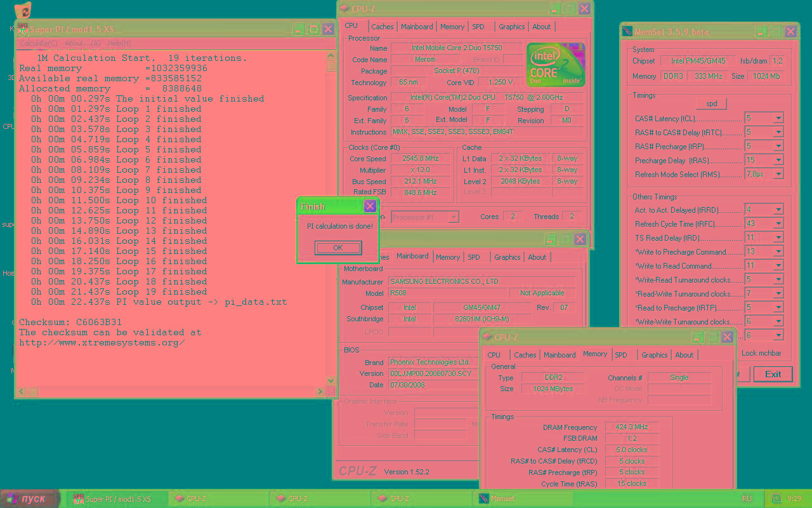The height and width of the screenshot is (508, 812).
Task: Switch to Graphics tab in top CPU-Z window
Action: [x=512, y=27]
